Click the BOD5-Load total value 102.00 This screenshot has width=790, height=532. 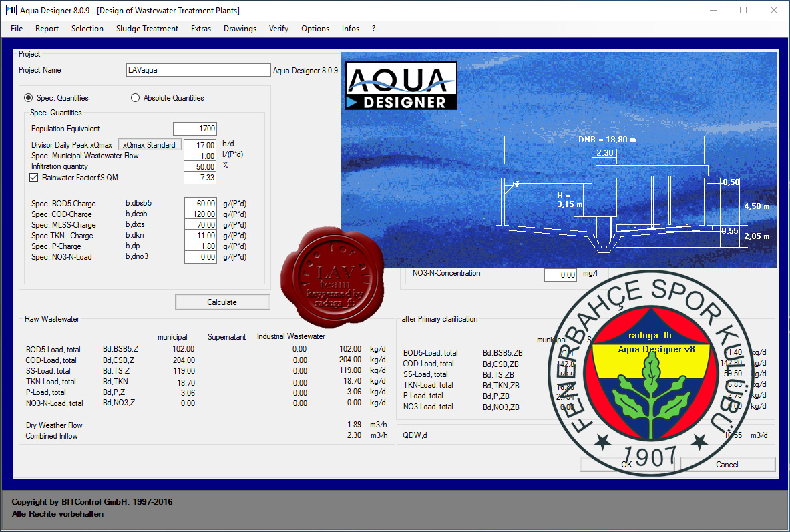350,348
